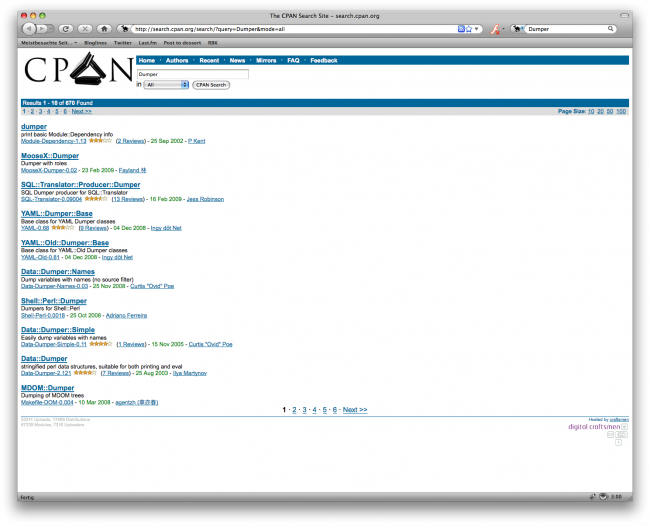Click the stop loading X button
The width and height of the screenshot is (650, 525).
click(85, 29)
